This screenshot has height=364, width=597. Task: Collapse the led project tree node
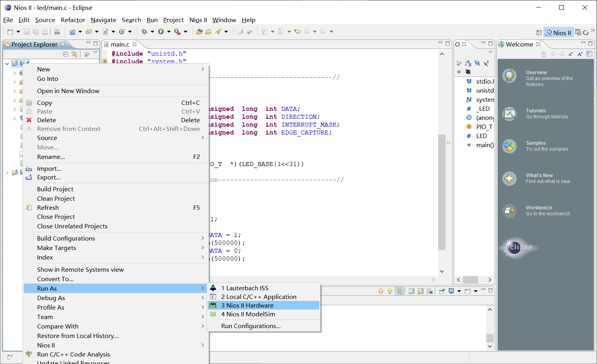[7, 63]
